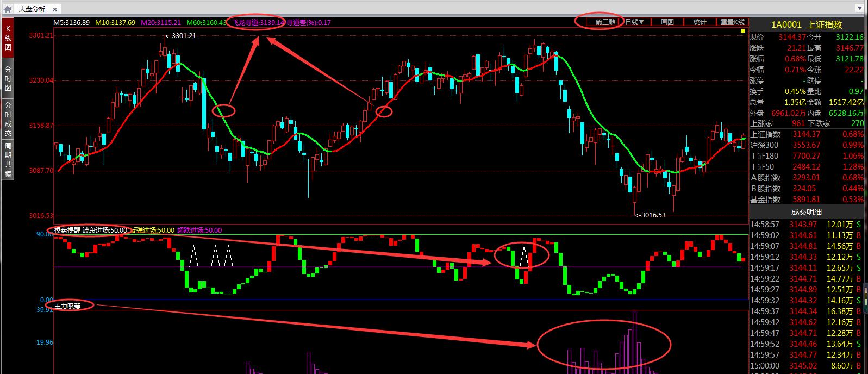Select the 涨跌 21.21 value

[x=796, y=48]
